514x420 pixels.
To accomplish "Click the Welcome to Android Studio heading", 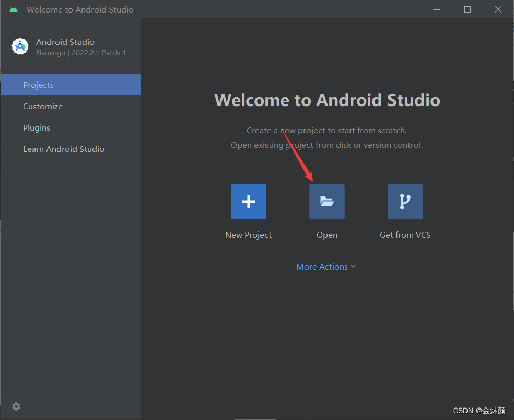I will pyautogui.click(x=327, y=100).
